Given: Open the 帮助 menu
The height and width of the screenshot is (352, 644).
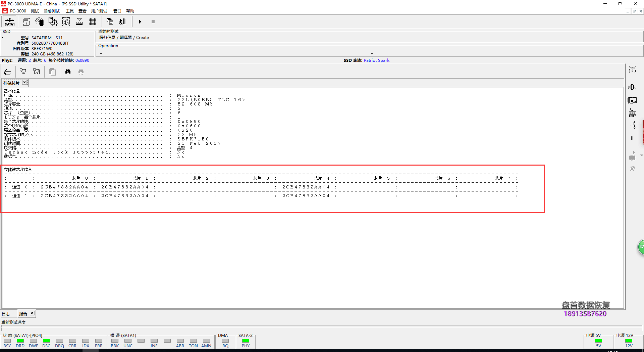Looking at the screenshot, I should click(130, 11).
